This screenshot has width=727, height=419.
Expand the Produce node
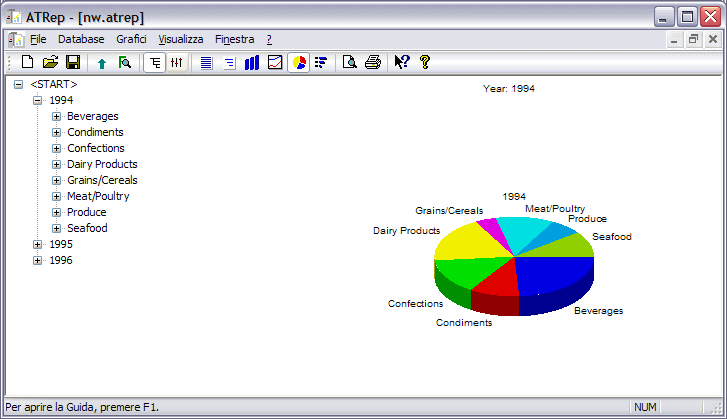[57, 212]
